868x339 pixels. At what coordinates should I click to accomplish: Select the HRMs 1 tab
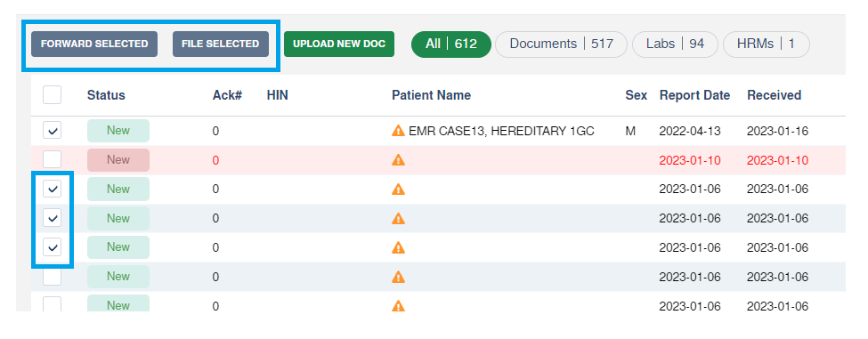pyautogui.click(x=767, y=44)
